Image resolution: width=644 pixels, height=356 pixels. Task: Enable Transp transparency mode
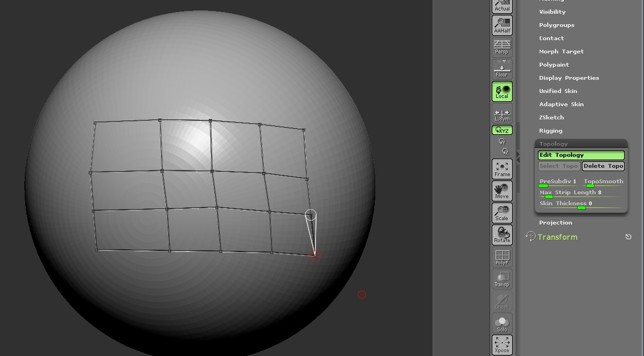tap(502, 278)
